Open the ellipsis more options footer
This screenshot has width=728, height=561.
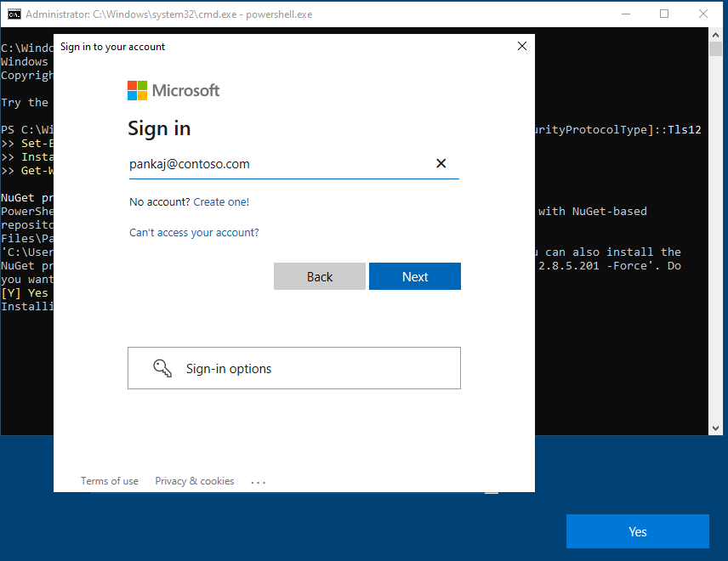(259, 482)
